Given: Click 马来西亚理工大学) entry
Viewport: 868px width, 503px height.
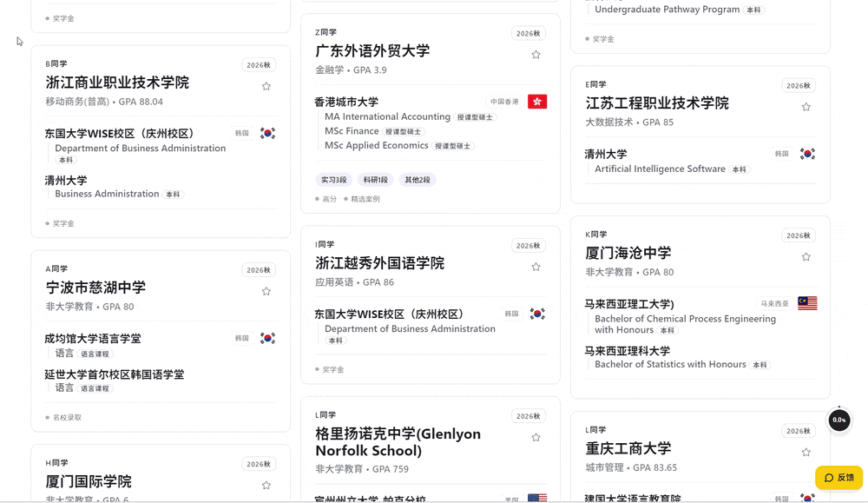Looking at the screenshot, I should (x=629, y=304).
